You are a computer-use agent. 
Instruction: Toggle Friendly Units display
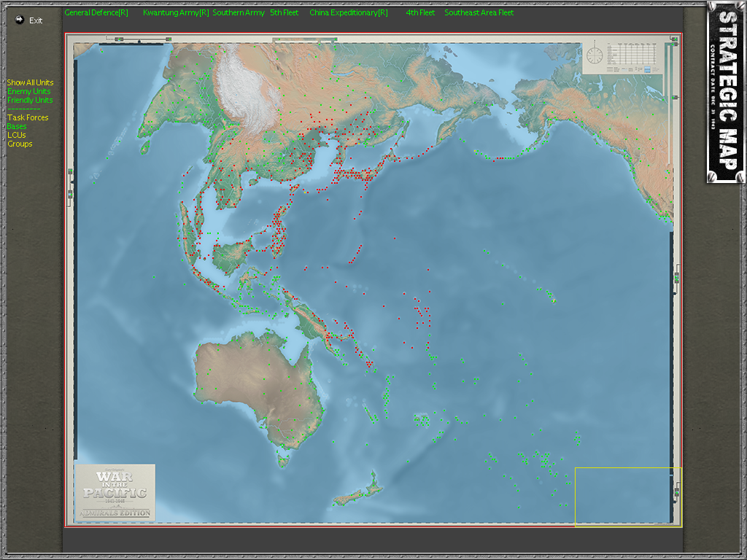[29, 100]
